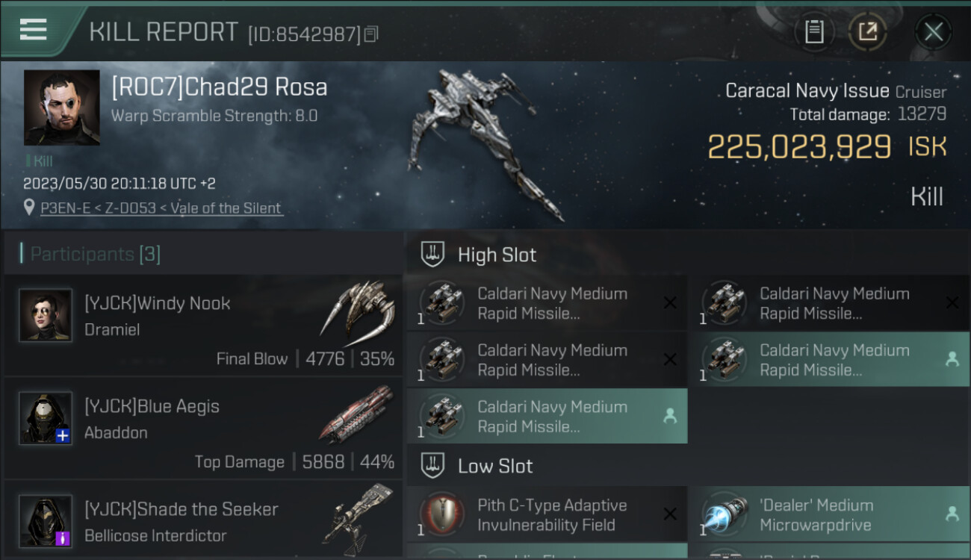Click Shade the Seeker portrait

(46, 520)
